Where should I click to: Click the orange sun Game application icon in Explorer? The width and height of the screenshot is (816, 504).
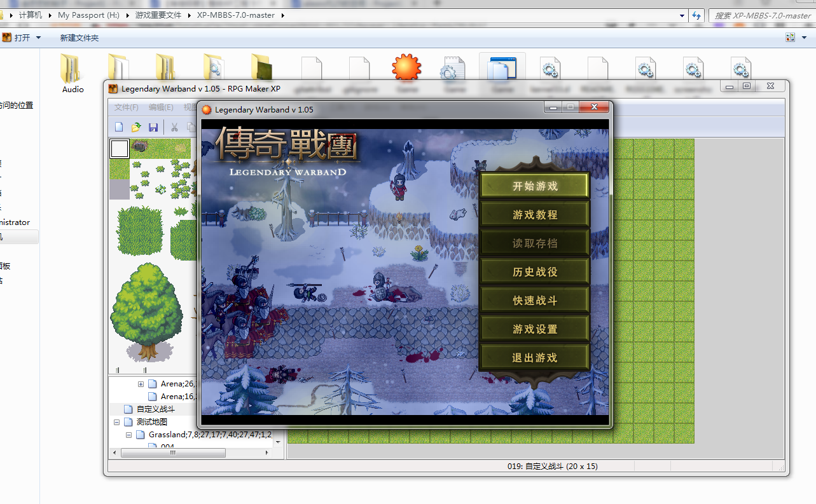[406, 68]
